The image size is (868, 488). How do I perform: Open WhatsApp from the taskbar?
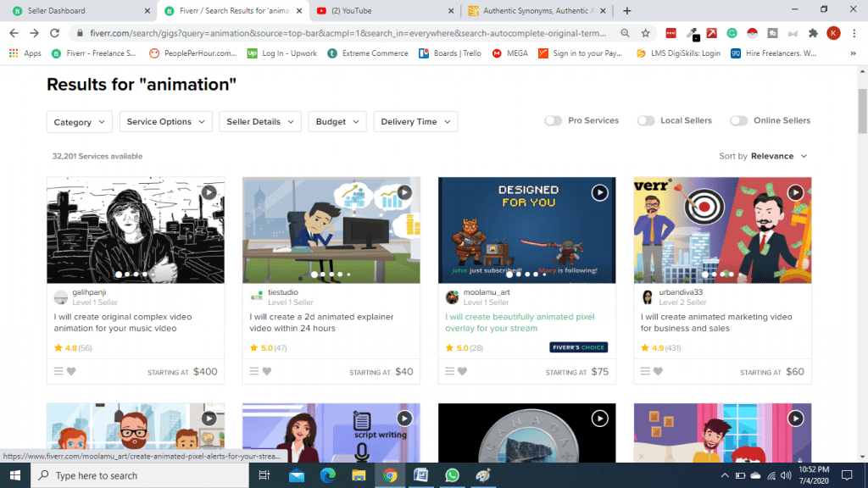453,475
